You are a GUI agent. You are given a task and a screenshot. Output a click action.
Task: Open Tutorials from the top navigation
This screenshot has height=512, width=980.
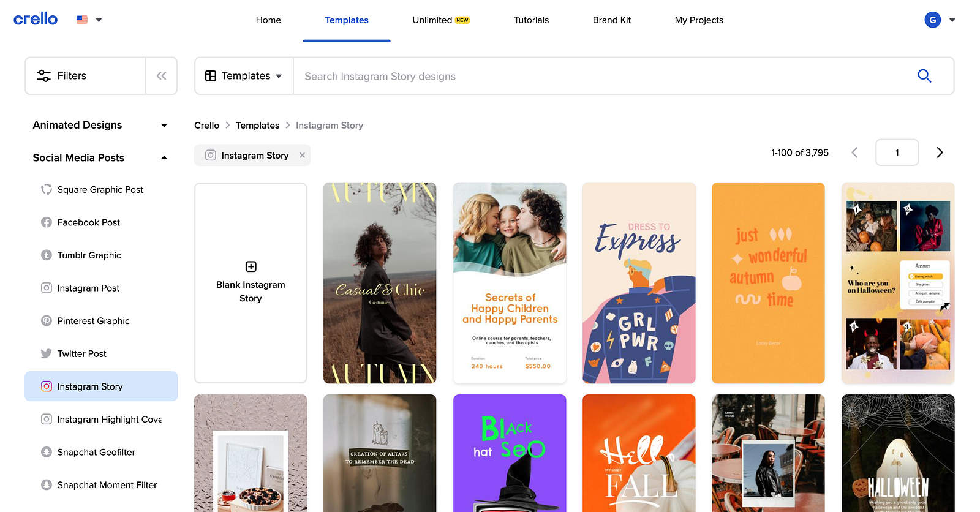(x=531, y=20)
